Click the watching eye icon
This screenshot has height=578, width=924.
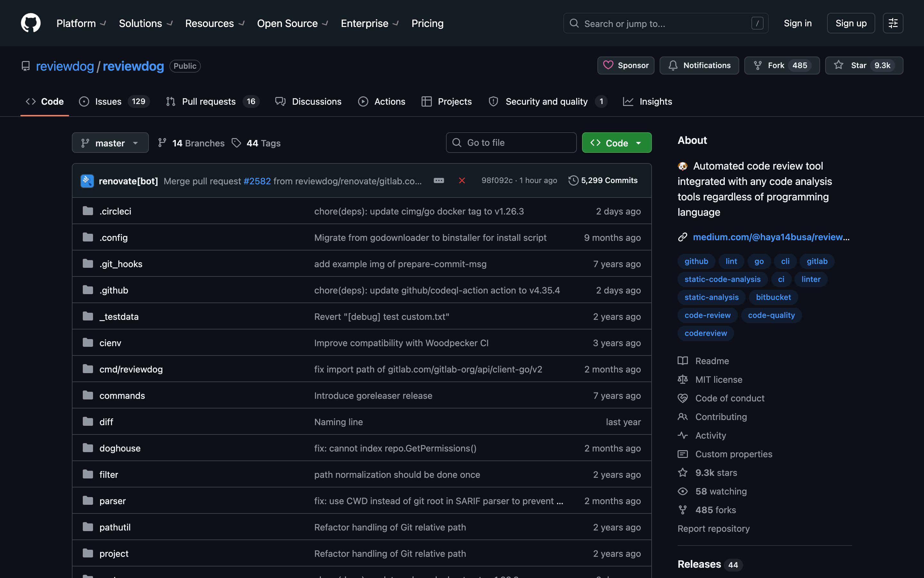coord(683,491)
